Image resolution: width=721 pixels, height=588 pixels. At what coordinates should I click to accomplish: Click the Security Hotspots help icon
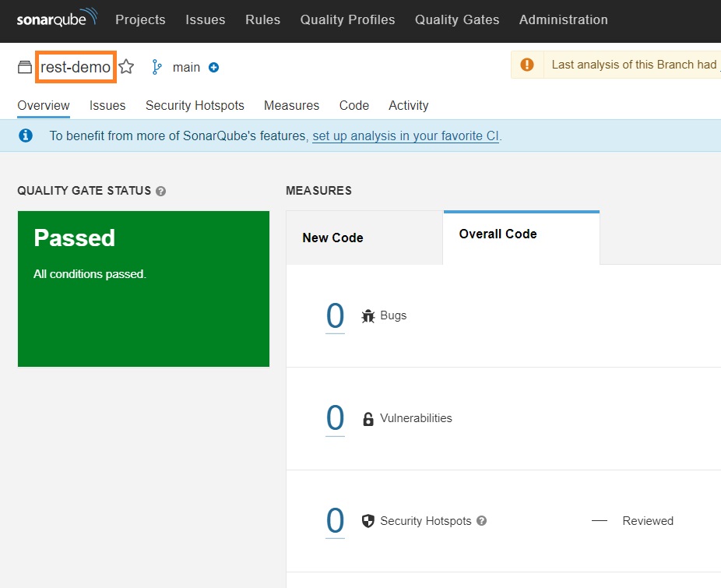[481, 521]
